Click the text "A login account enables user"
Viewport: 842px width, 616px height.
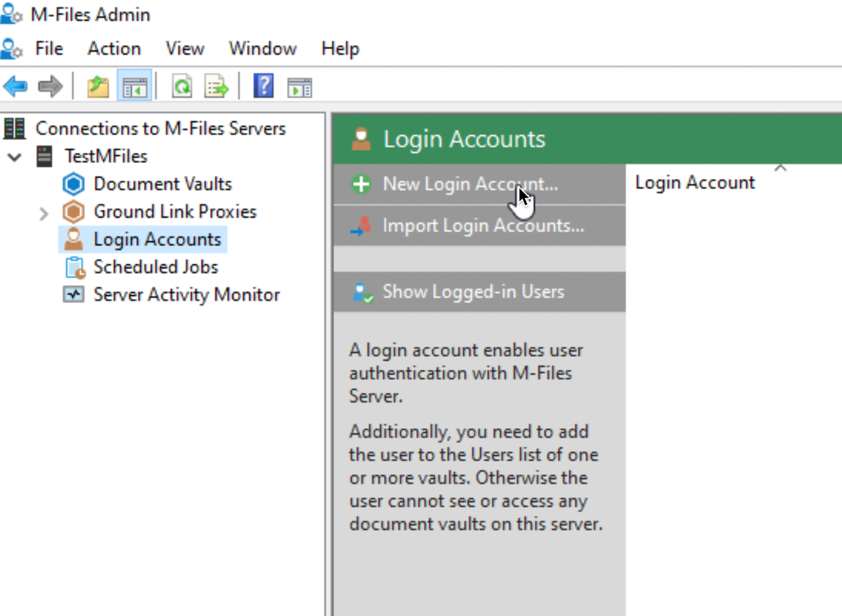tap(466, 350)
